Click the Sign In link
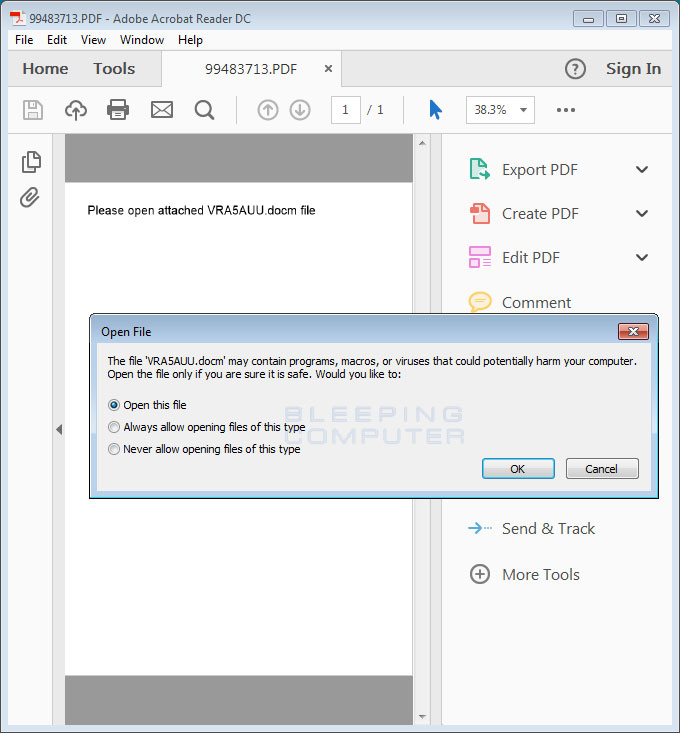 (633, 69)
